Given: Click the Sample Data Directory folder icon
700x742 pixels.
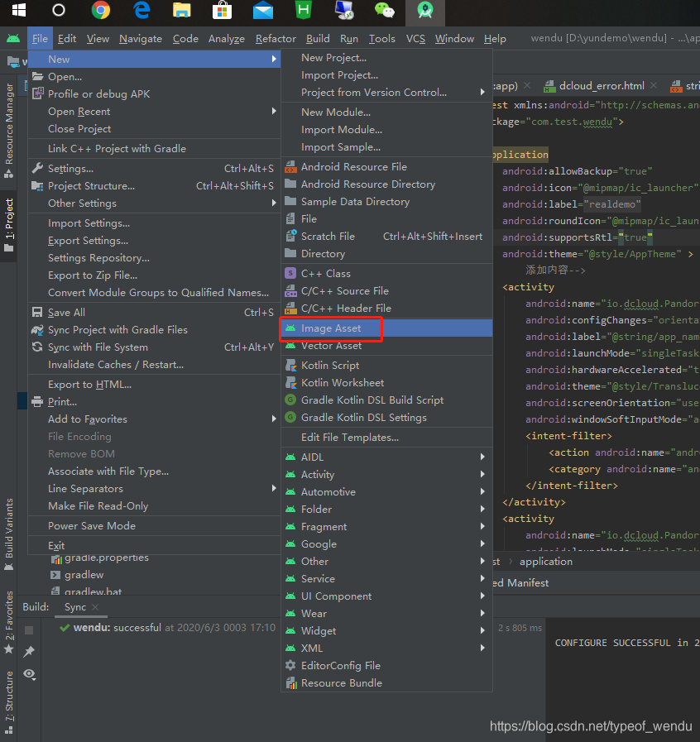Looking at the screenshot, I should [290, 201].
